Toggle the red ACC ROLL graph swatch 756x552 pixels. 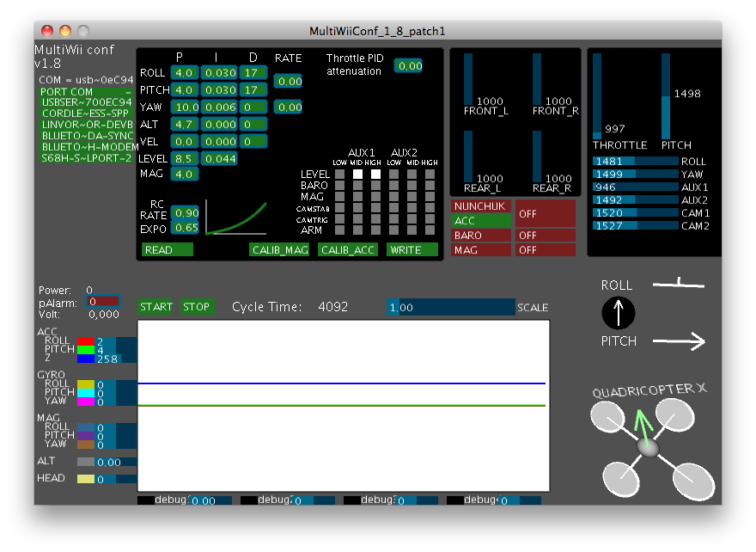click(x=85, y=341)
